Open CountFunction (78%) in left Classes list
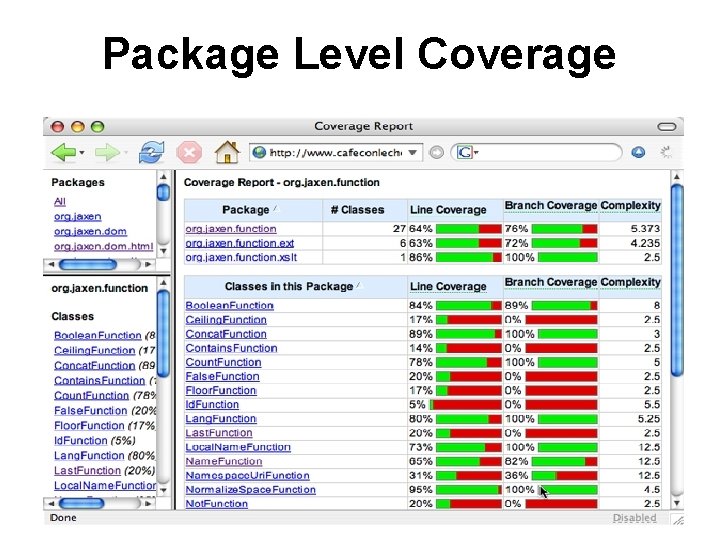This screenshot has height=540, width=720. (x=91, y=396)
